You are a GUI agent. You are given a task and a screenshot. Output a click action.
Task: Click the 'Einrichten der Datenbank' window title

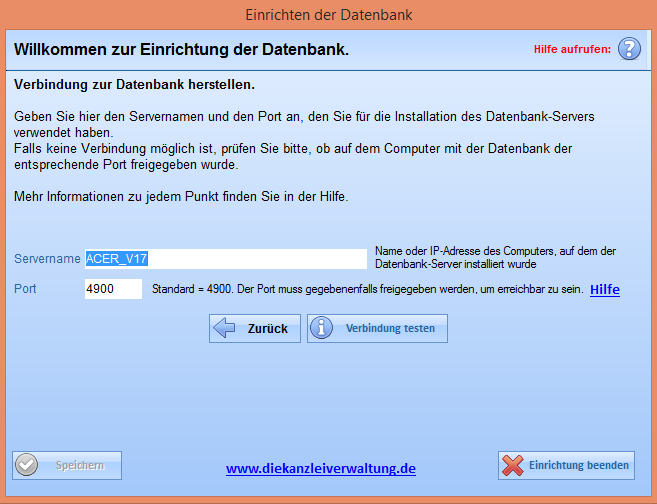328,15
